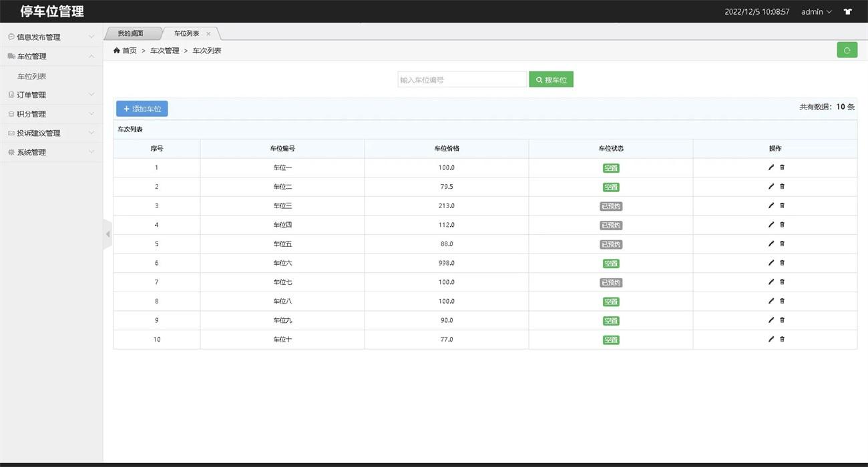Collapse the 车位管理 menu section
This screenshot has width=868, height=467.
click(x=51, y=56)
